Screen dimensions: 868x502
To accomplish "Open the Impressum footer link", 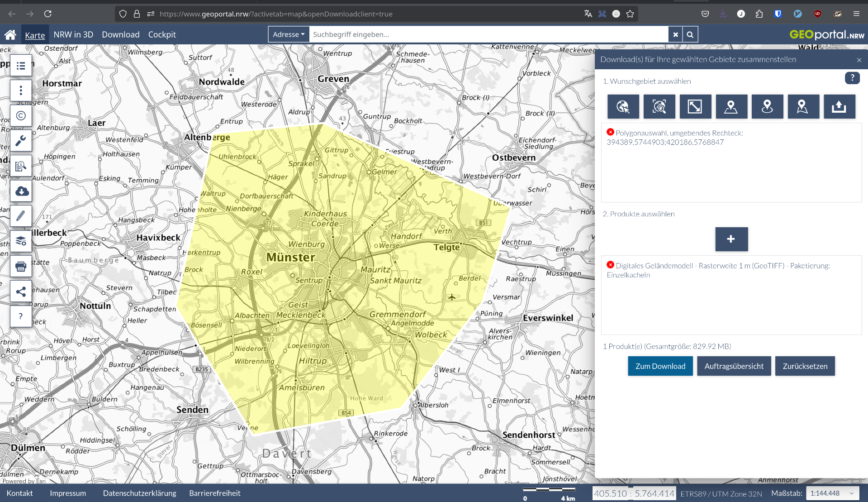I will (x=68, y=493).
